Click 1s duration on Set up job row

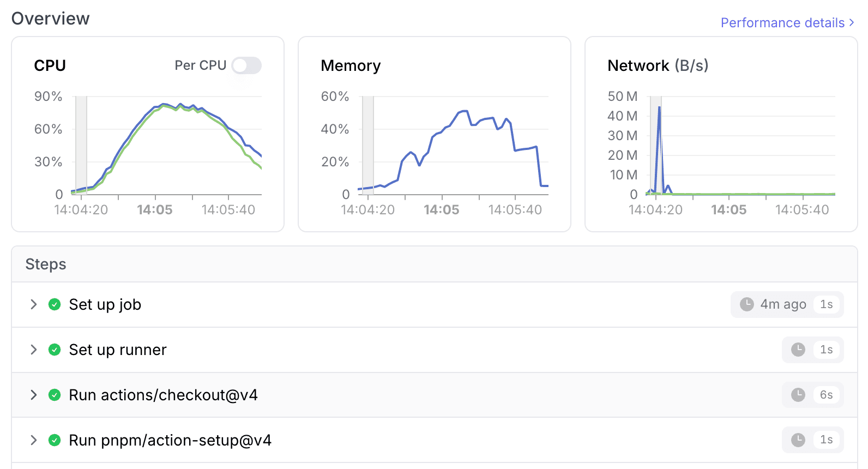(x=827, y=304)
